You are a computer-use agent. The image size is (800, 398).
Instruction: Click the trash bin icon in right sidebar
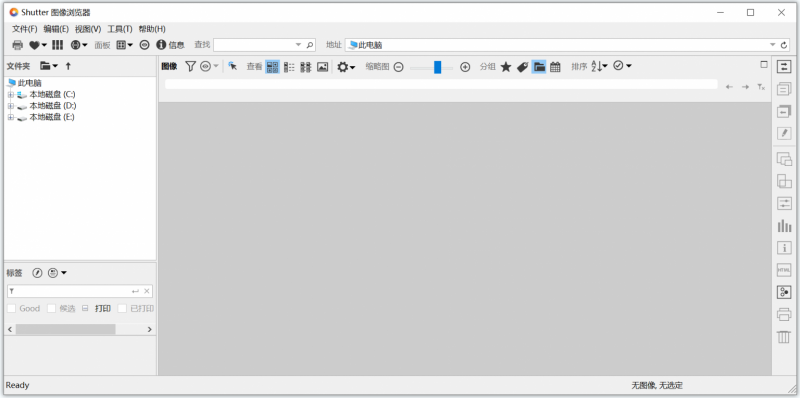click(x=784, y=337)
